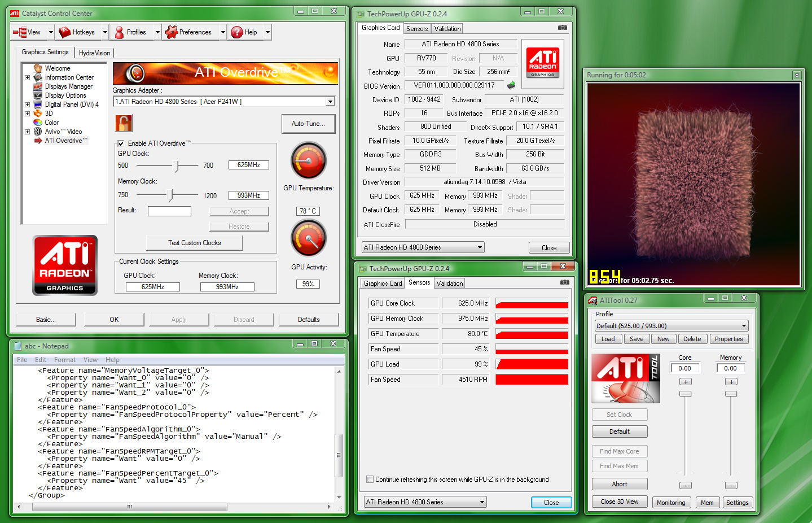Click the Basic... button in Catalyst
The width and height of the screenshot is (812, 523).
pos(46,320)
